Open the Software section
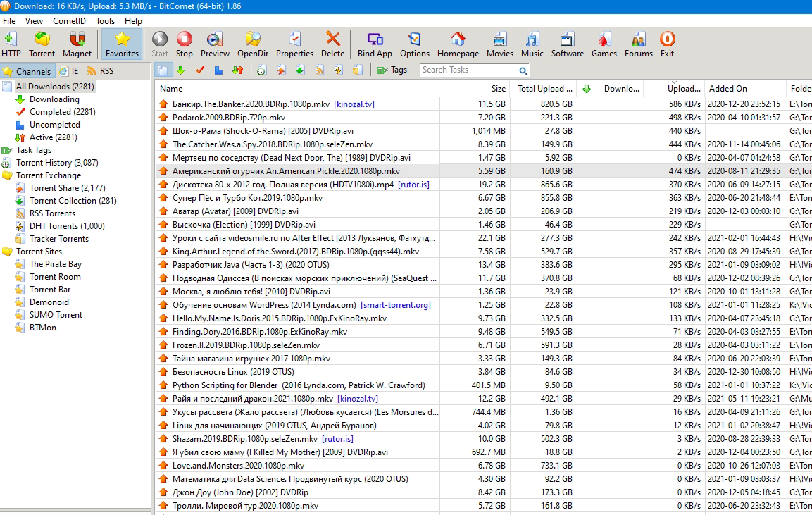 pyautogui.click(x=568, y=44)
